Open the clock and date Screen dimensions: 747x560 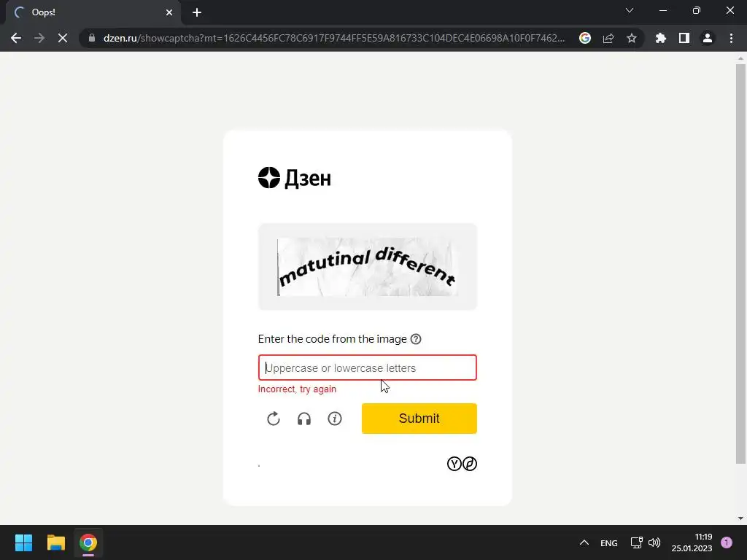point(692,542)
